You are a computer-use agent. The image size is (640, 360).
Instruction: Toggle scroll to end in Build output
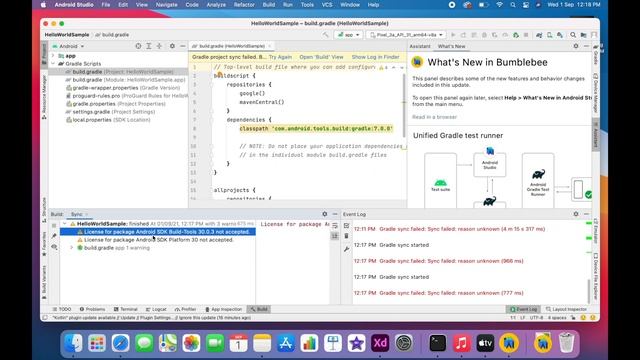click(335, 236)
